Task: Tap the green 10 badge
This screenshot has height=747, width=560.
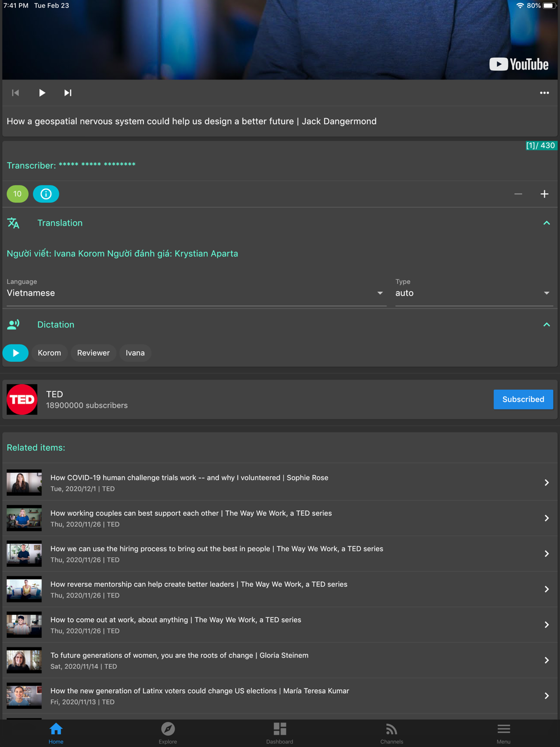Action: [17, 194]
